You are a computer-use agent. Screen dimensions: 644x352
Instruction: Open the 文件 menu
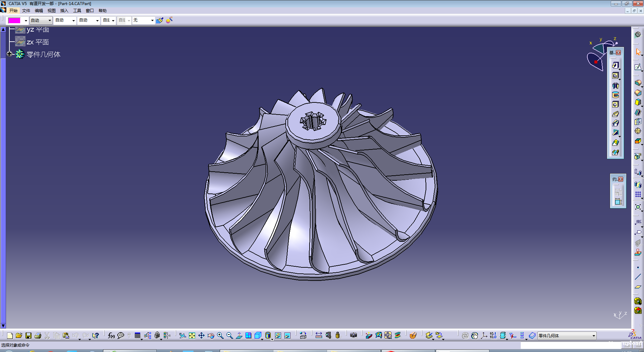pyautogui.click(x=26, y=11)
